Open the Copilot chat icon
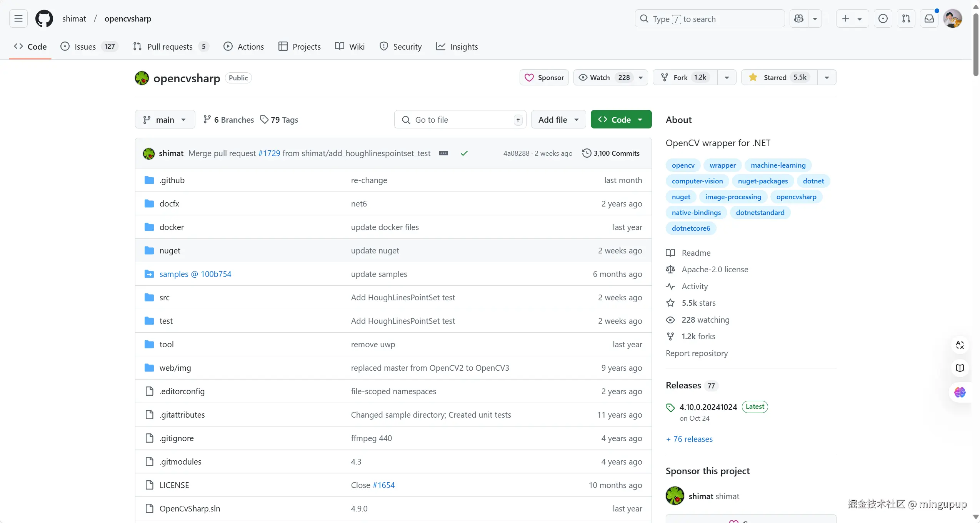980x523 pixels. [799, 18]
